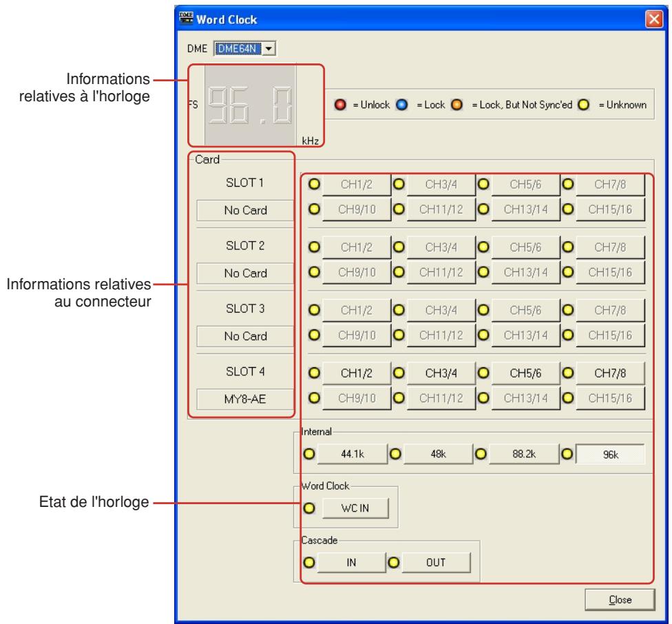Click status LED beside Internal 44.1k
Image resolution: width=672 pixels, height=624 pixels.
pyautogui.click(x=309, y=454)
